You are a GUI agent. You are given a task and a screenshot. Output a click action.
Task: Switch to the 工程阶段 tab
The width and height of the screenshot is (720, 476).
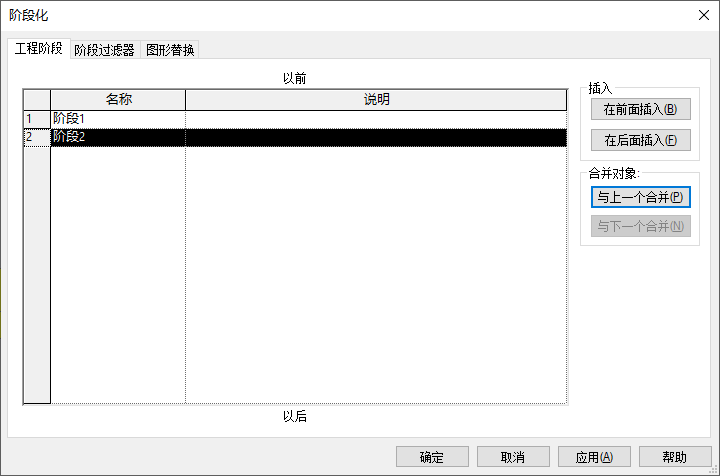(39, 48)
